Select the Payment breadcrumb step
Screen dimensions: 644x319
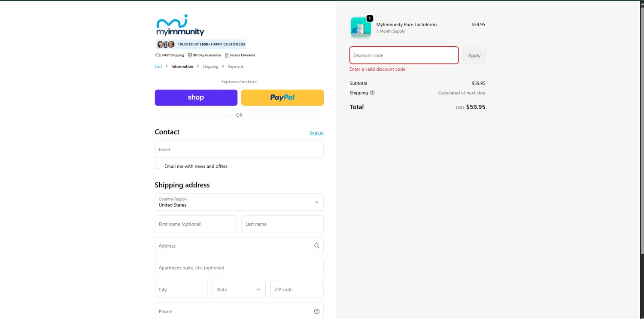(x=235, y=67)
